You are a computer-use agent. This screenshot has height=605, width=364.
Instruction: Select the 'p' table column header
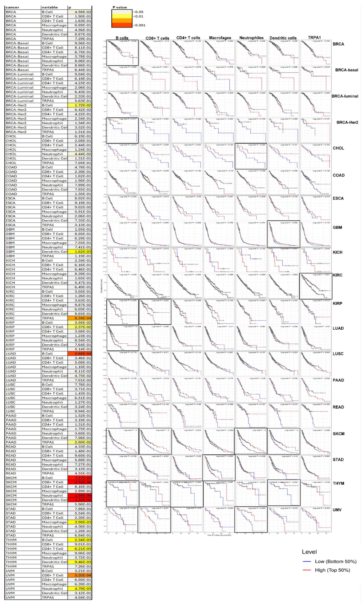(80, 7)
